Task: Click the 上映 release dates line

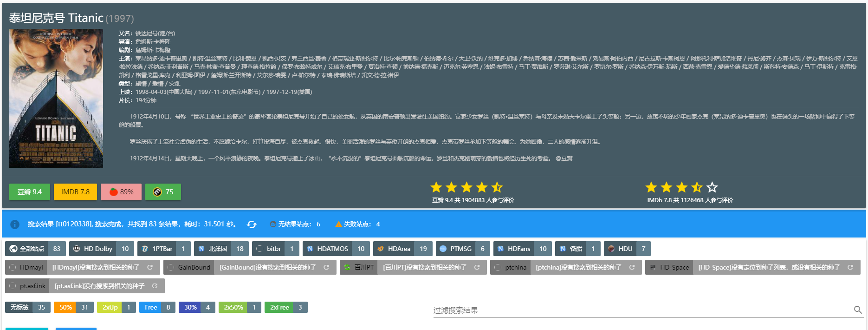Action: [215, 92]
